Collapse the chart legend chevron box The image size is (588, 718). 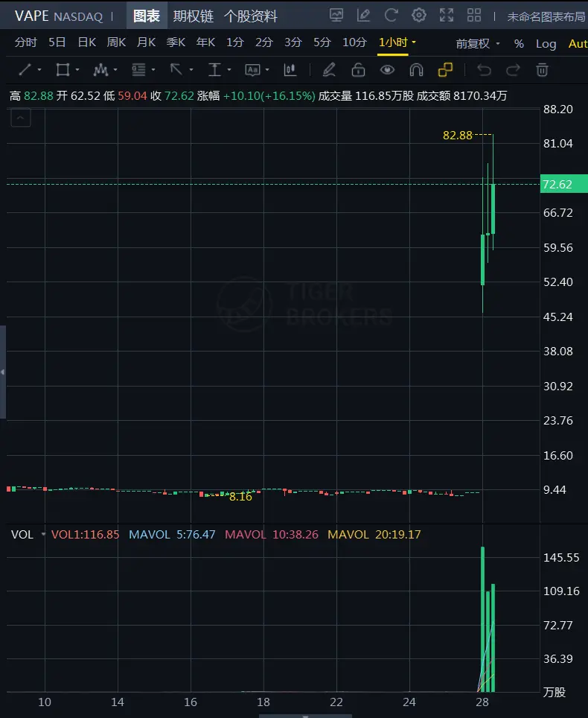(x=21, y=118)
